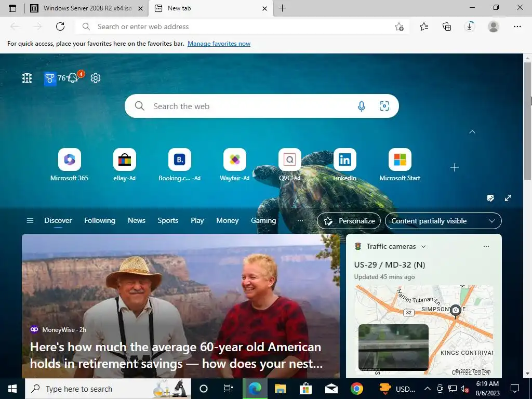Open the Microsoft 365 quick link
Screen dimensions: 532x399
(69, 165)
